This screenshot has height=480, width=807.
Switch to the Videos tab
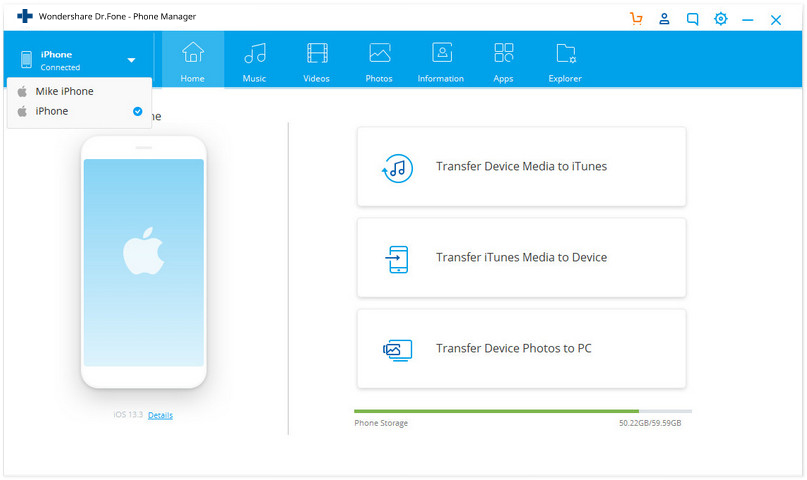point(317,60)
